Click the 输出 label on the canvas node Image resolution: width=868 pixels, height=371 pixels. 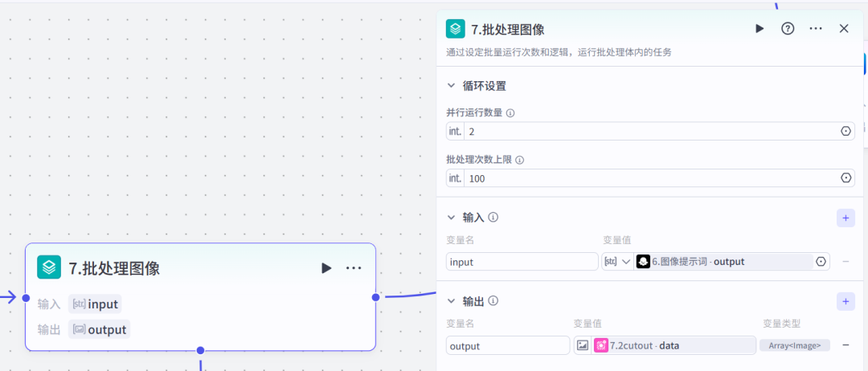(49, 330)
